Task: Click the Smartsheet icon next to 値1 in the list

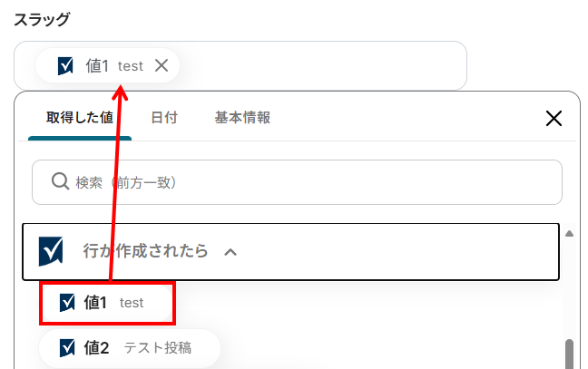Action: pos(66,303)
